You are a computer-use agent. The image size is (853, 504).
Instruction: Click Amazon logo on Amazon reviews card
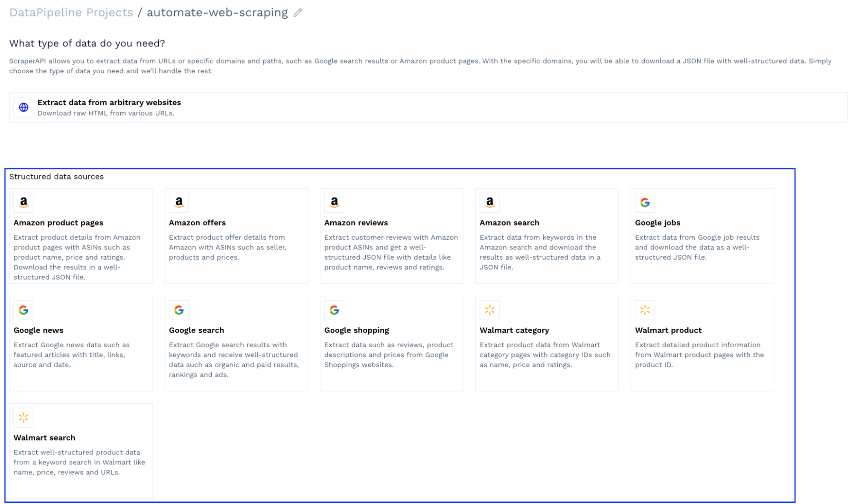[x=334, y=203]
